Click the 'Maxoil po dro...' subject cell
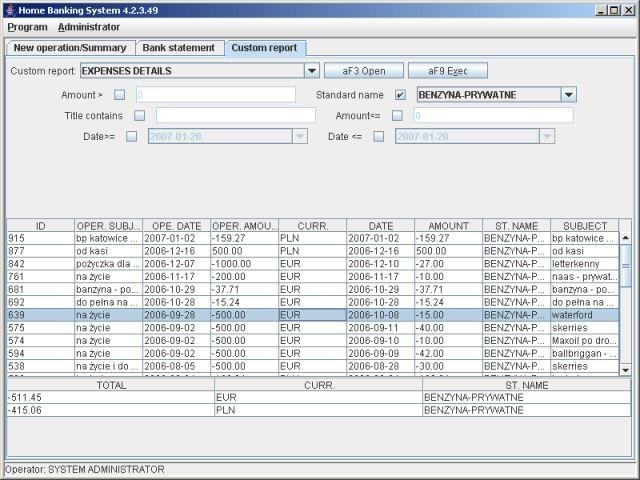 [x=585, y=341]
